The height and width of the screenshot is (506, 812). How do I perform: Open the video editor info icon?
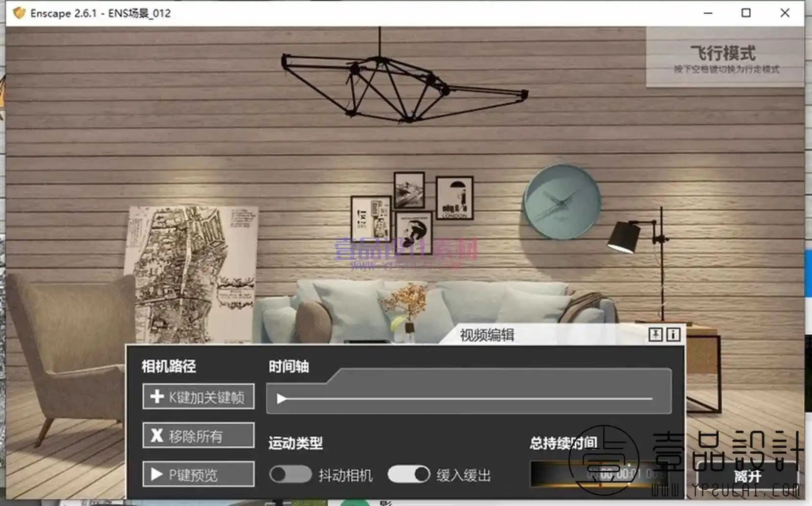tap(674, 334)
